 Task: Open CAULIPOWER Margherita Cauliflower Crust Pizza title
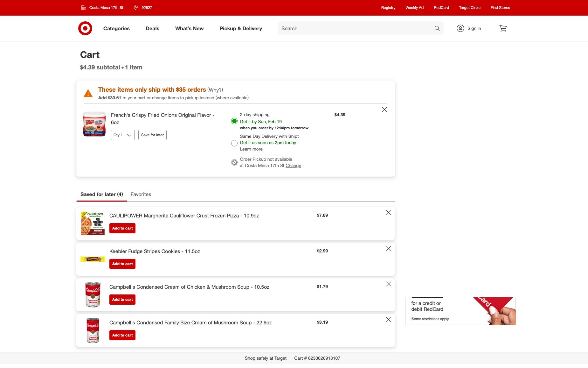point(184,216)
